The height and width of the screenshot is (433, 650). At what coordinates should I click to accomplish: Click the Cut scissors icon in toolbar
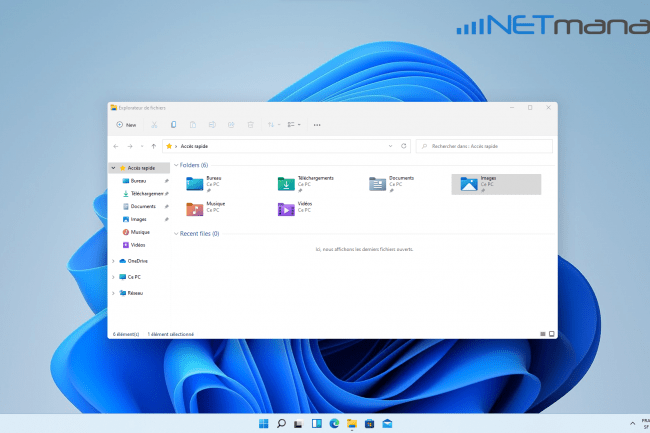tap(156, 125)
